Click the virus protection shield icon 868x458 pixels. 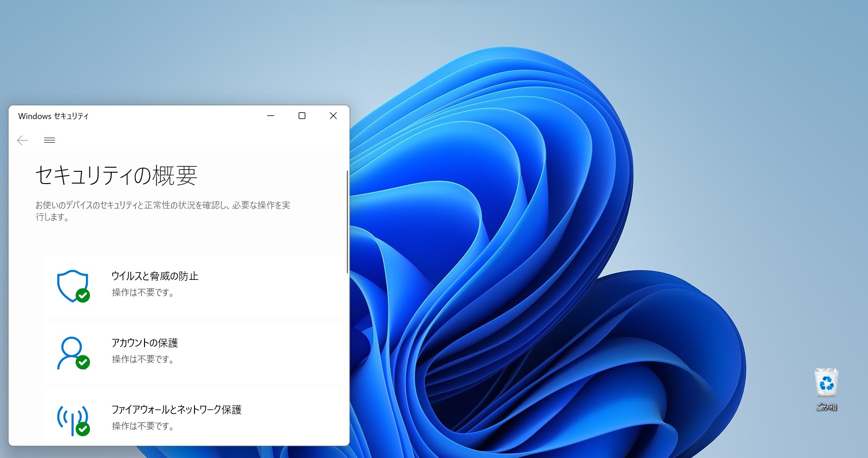[x=73, y=286]
